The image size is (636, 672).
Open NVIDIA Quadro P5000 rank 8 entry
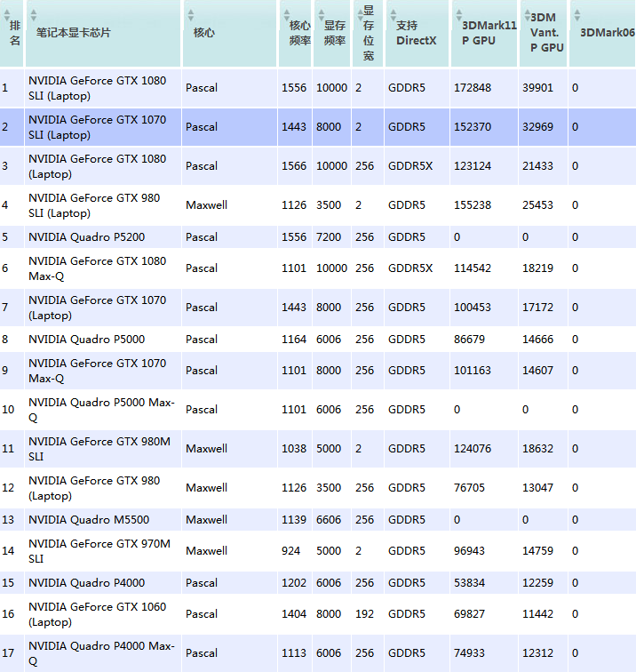click(x=86, y=339)
